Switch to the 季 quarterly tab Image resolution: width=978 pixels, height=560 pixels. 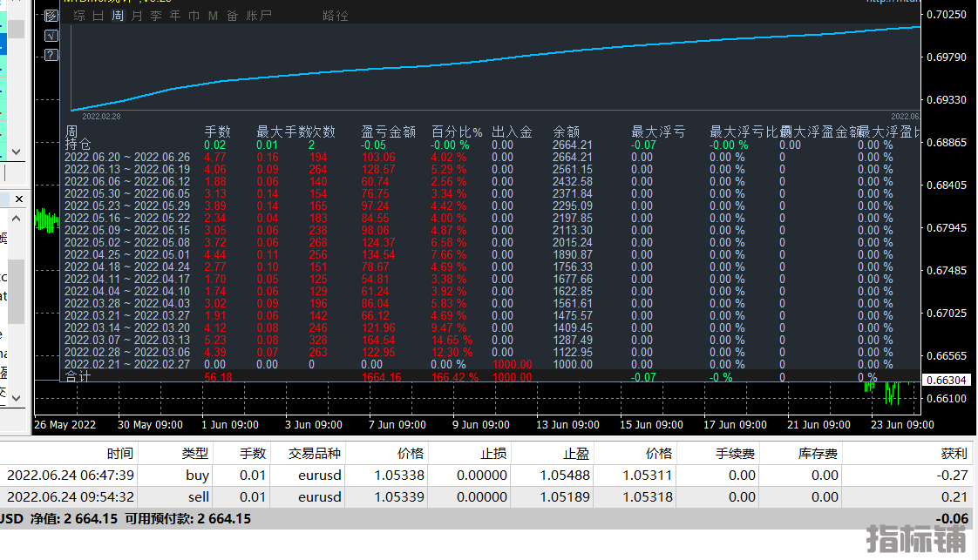click(x=156, y=16)
